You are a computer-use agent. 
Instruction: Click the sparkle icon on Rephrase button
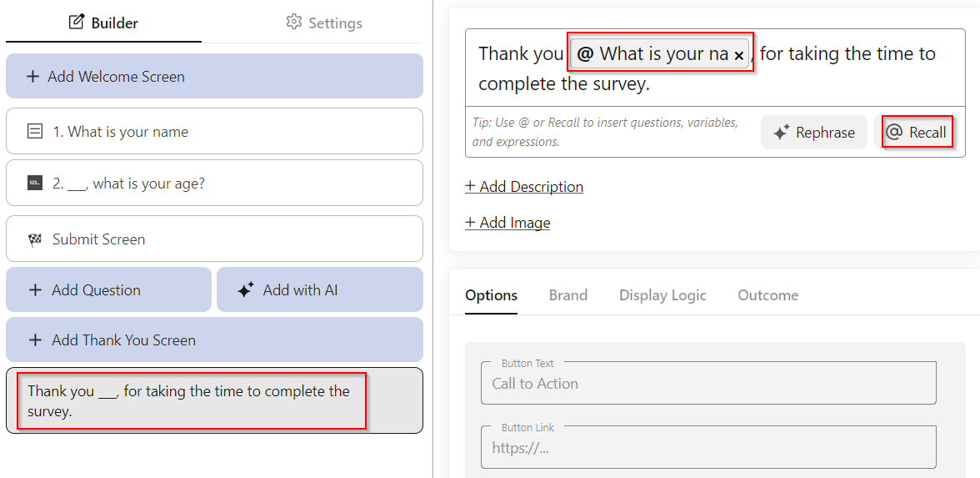(781, 132)
